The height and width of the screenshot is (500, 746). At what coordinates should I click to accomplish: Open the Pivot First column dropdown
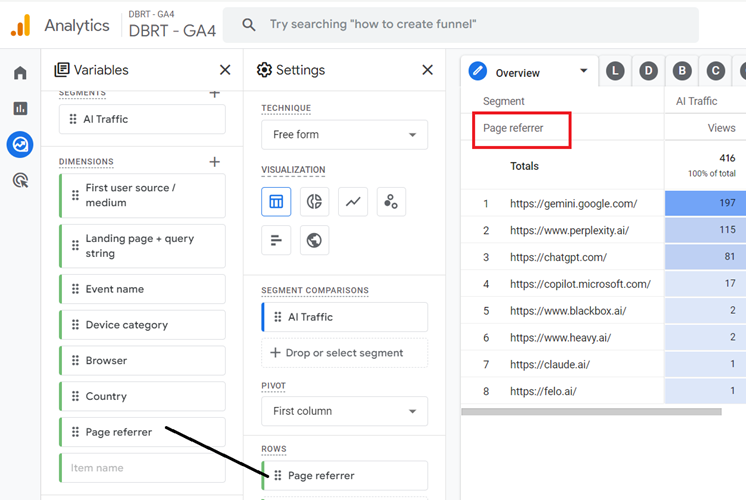tap(344, 411)
